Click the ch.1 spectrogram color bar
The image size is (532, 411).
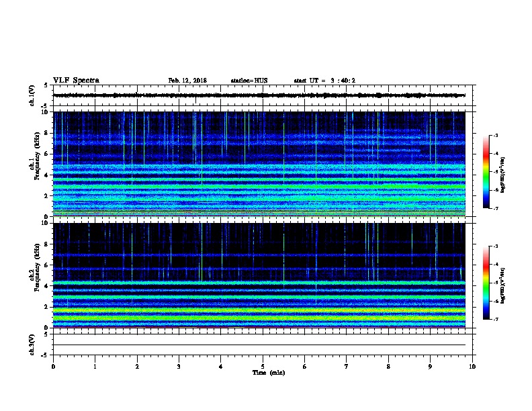click(486, 172)
